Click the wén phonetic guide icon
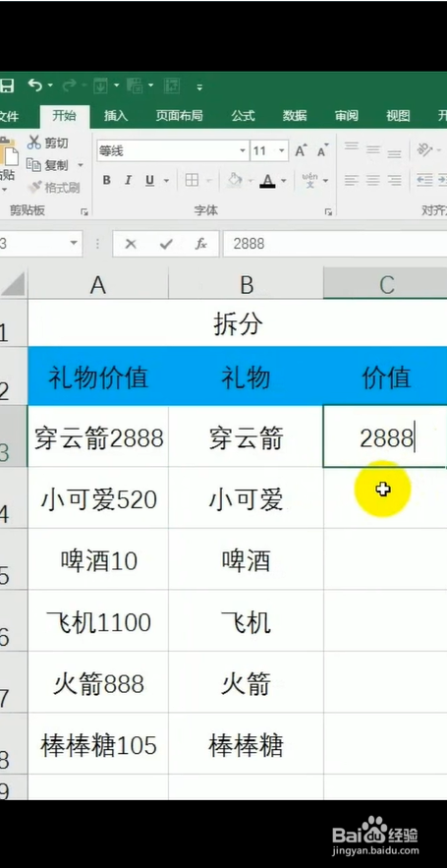This screenshot has width=447, height=868. pos(310,180)
